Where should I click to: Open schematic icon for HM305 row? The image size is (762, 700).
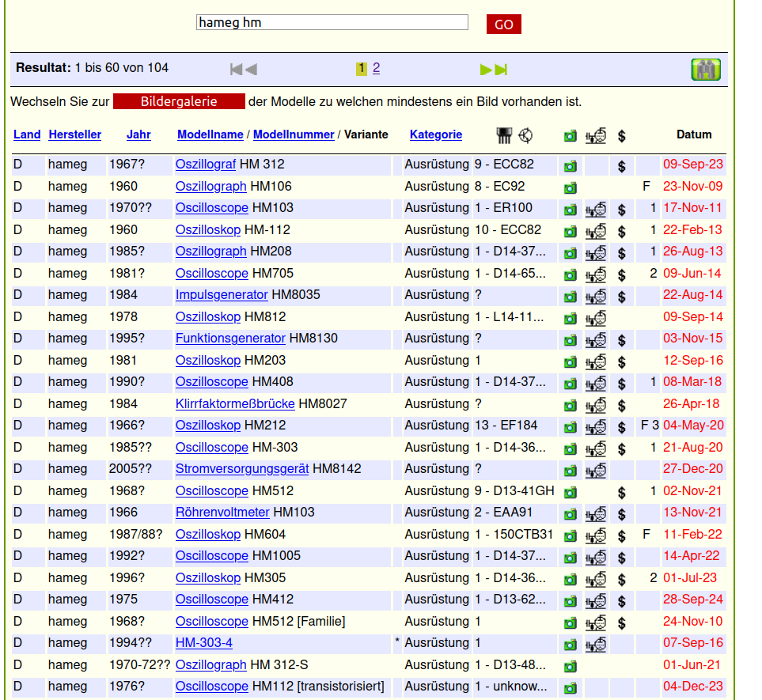pos(596,580)
